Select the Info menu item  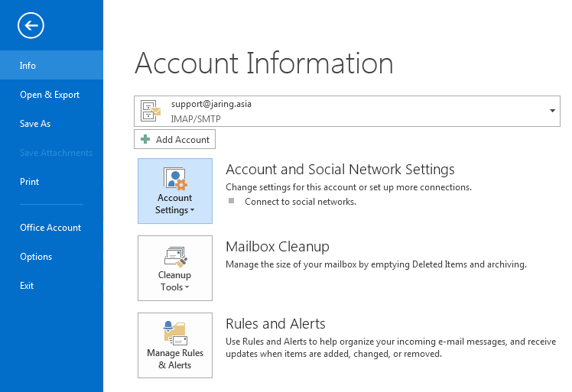tap(51, 65)
